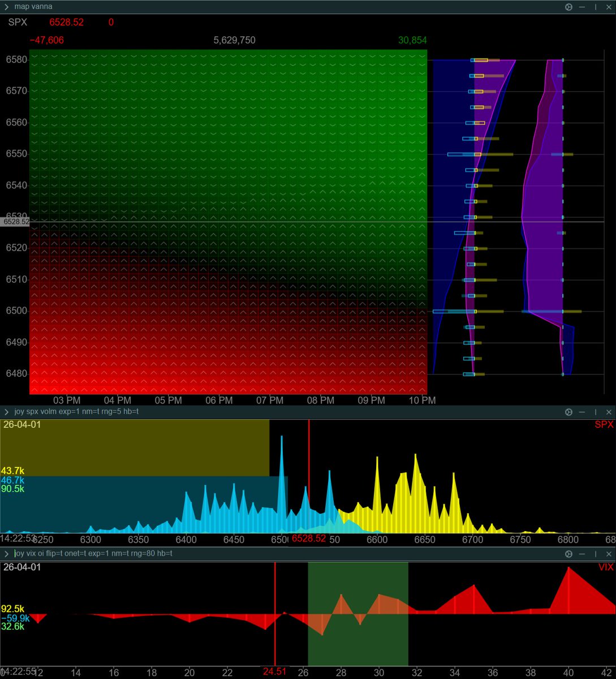Click the 05 PM time label
Image resolution: width=616 pixels, height=679 pixels.
(168, 400)
